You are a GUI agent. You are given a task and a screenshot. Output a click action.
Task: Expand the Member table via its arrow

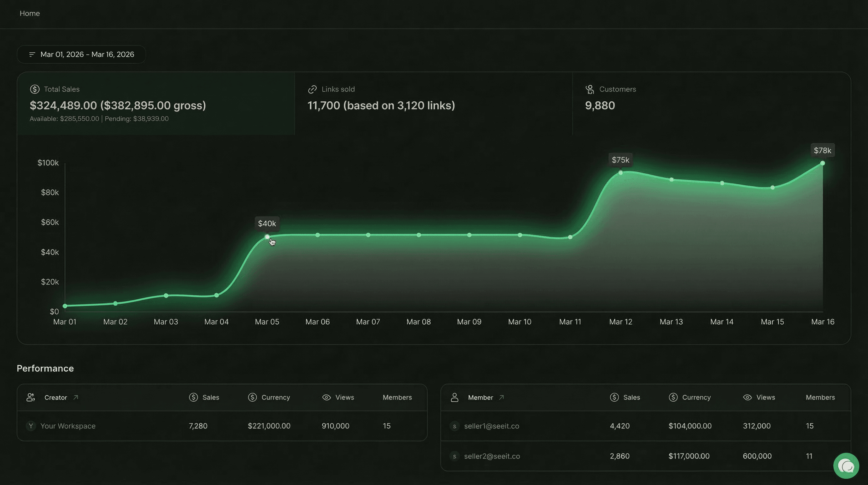coord(501,397)
